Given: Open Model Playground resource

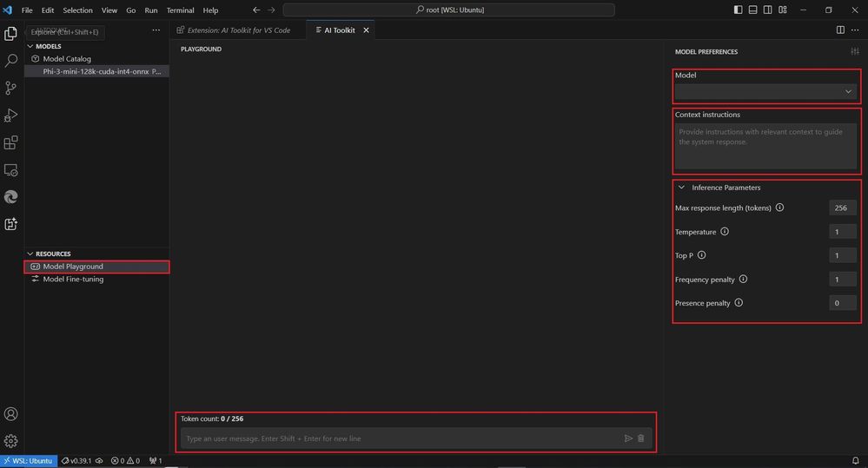Looking at the screenshot, I should click(96, 267).
